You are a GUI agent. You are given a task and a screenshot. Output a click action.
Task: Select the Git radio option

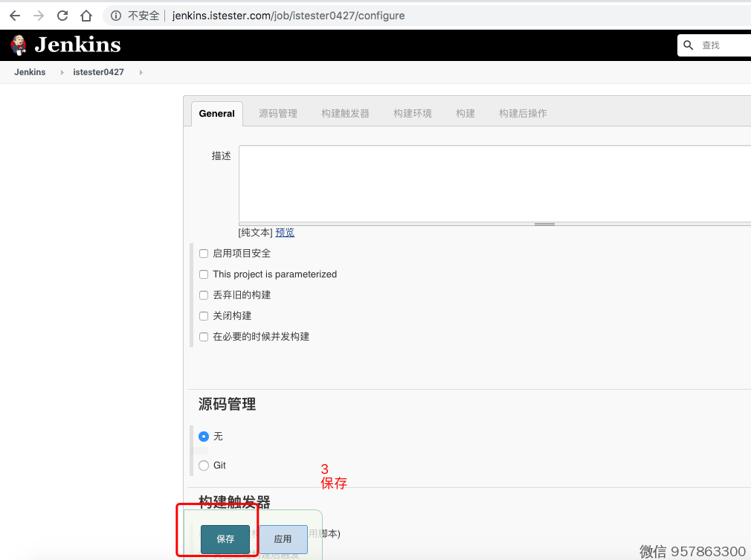tap(204, 466)
